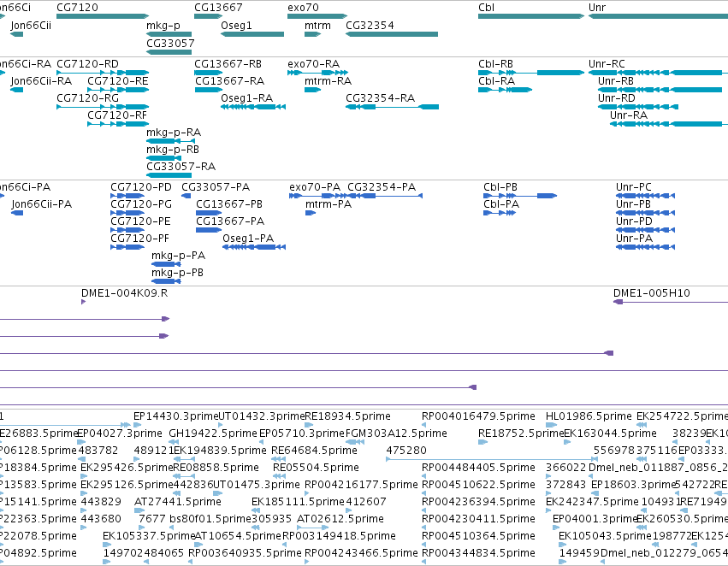Image resolution: width=728 pixels, height=566 pixels.
Task: Select the CG7120 gene bar
Action: (x=103, y=16)
